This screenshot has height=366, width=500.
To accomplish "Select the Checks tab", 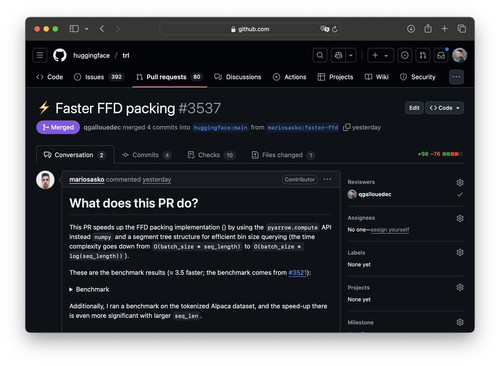I will (x=211, y=155).
